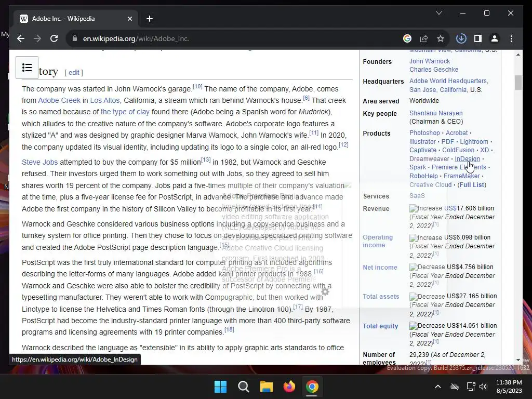Open Charles Geschke link
Viewport: 532px width, 399px height.
click(x=434, y=70)
